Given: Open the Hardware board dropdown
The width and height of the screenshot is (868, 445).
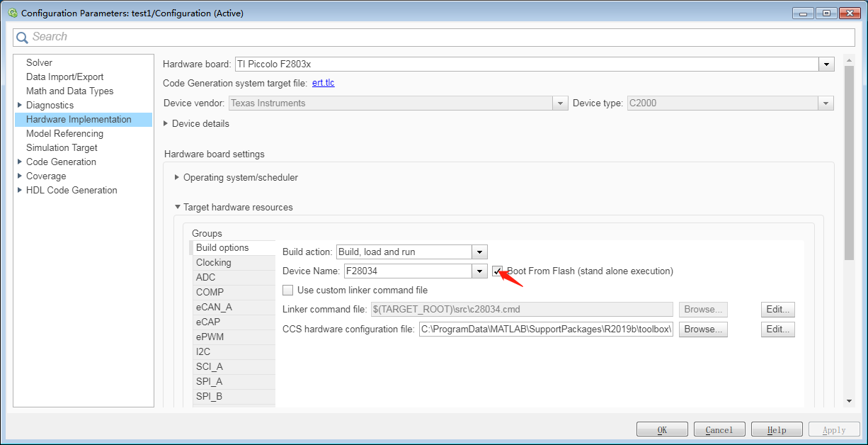Looking at the screenshot, I should coord(826,64).
